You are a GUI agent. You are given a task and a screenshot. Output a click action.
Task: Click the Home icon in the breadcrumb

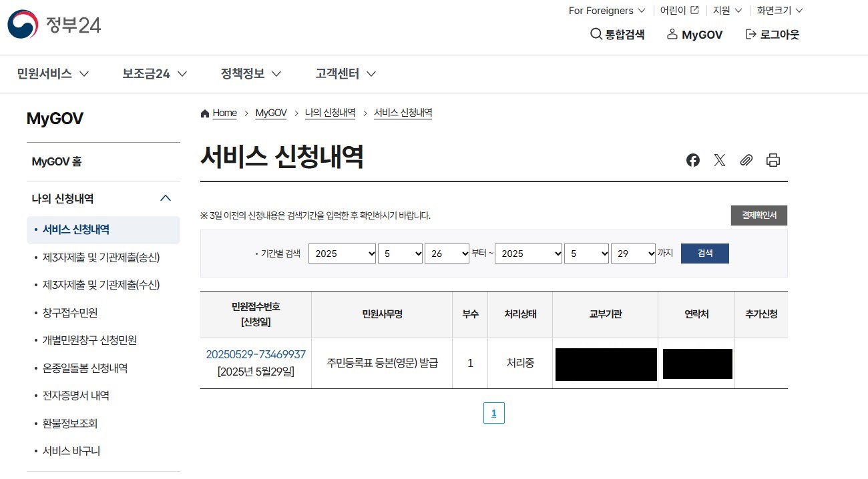tap(205, 113)
